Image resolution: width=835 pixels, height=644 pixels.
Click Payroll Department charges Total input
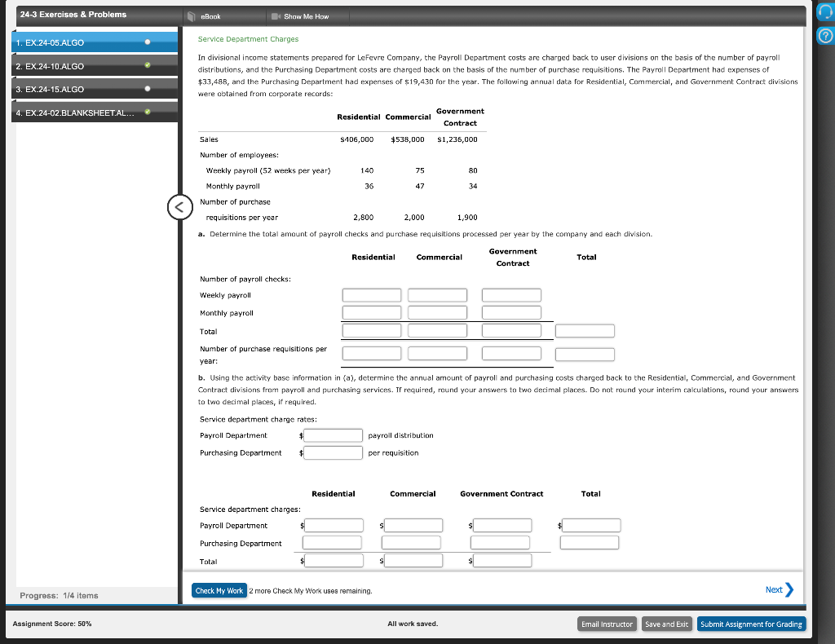pyautogui.click(x=591, y=525)
